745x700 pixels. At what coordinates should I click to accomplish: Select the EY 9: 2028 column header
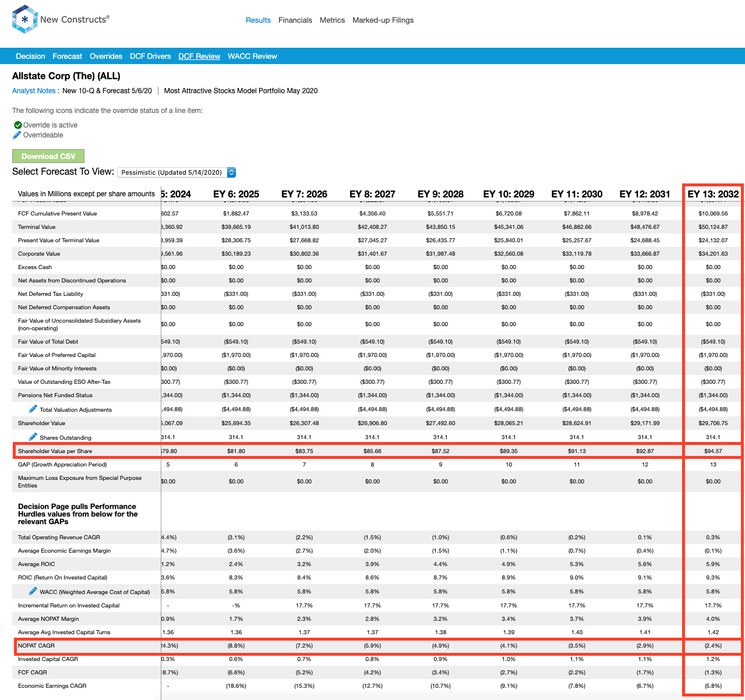click(440, 194)
